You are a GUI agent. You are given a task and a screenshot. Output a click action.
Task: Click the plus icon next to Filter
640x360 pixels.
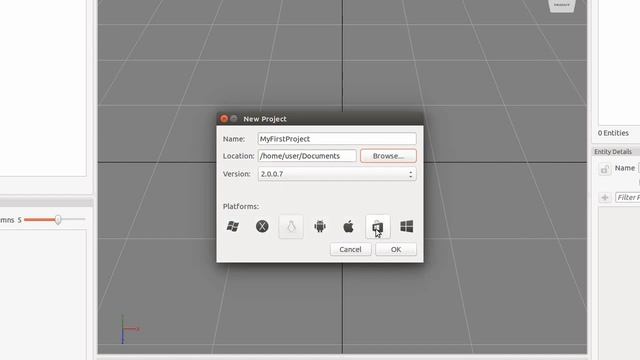click(x=604, y=198)
